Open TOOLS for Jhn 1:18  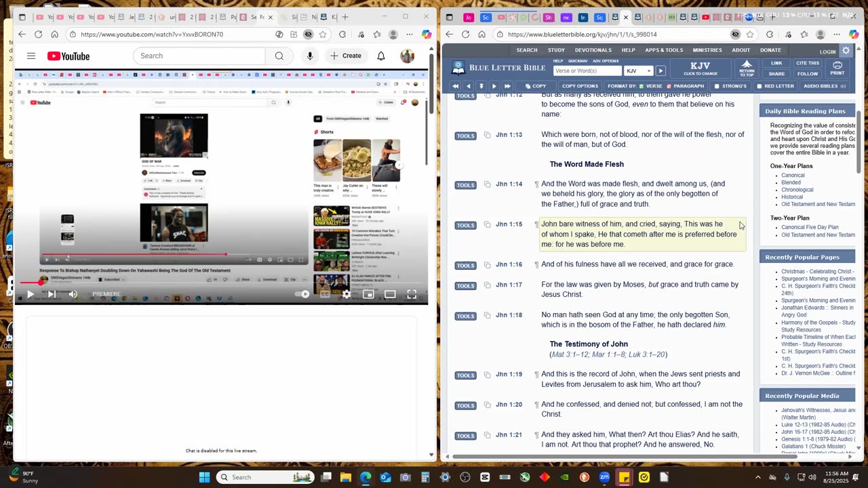click(465, 316)
